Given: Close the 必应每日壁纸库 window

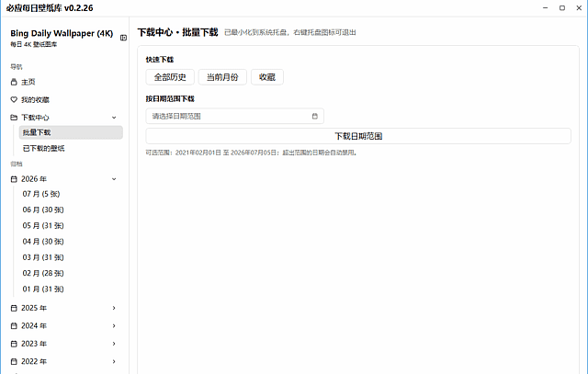Looking at the screenshot, I should coord(579,8).
